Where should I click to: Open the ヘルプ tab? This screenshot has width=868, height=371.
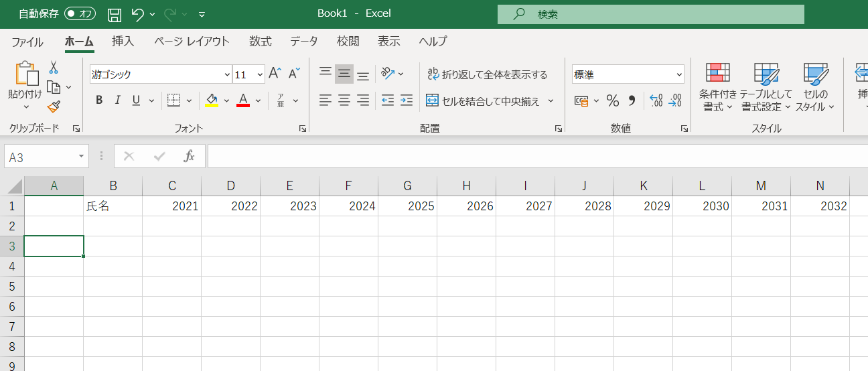tap(433, 42)
